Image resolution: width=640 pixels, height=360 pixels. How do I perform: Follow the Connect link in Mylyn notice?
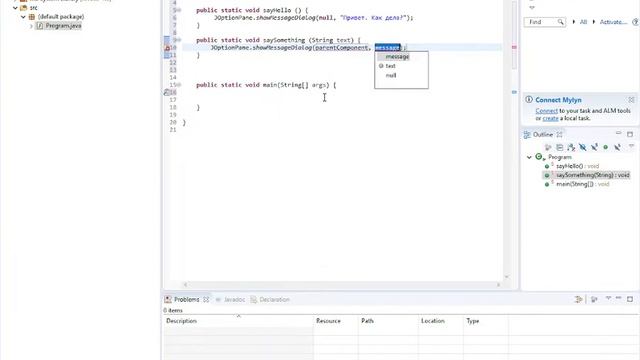[x=547, y=111]
